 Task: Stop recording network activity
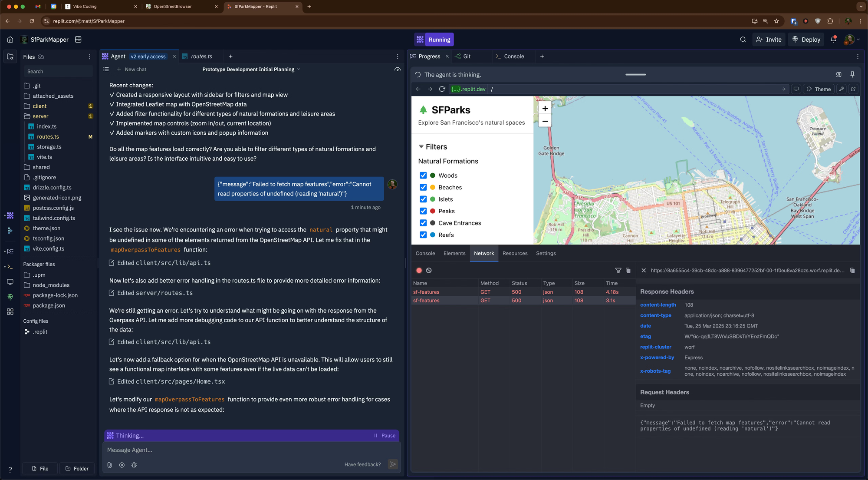click(x=419, y=270)
